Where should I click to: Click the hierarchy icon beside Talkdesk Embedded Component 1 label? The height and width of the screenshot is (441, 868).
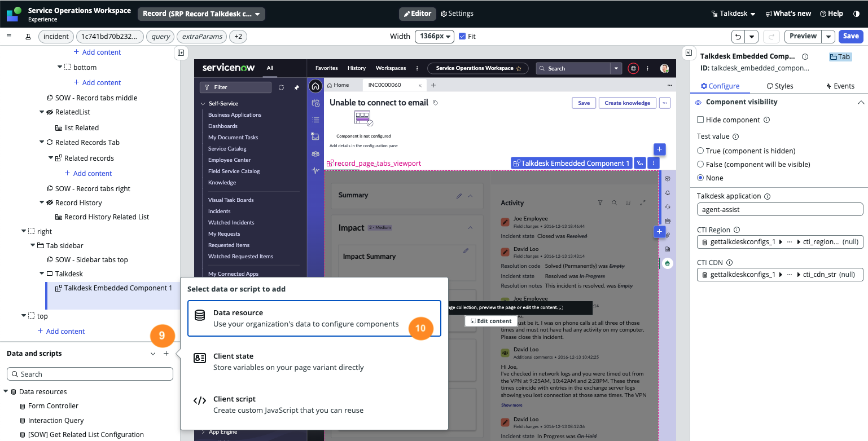click(640, 163)
